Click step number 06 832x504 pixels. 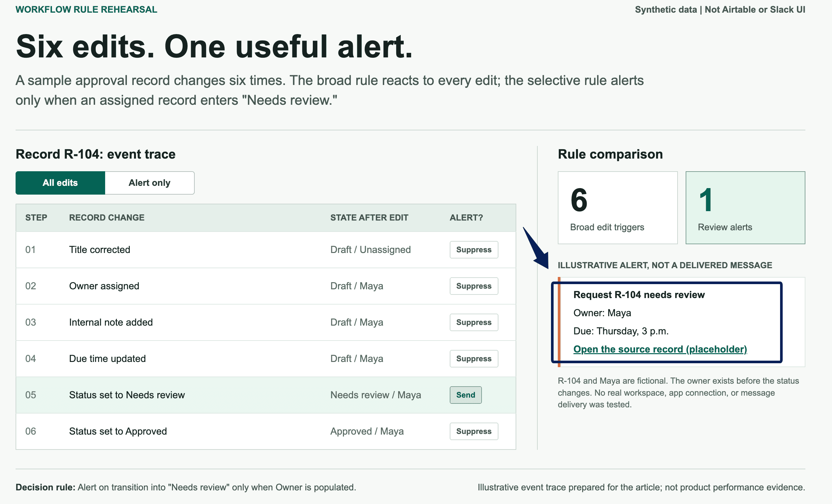(31, 431)
